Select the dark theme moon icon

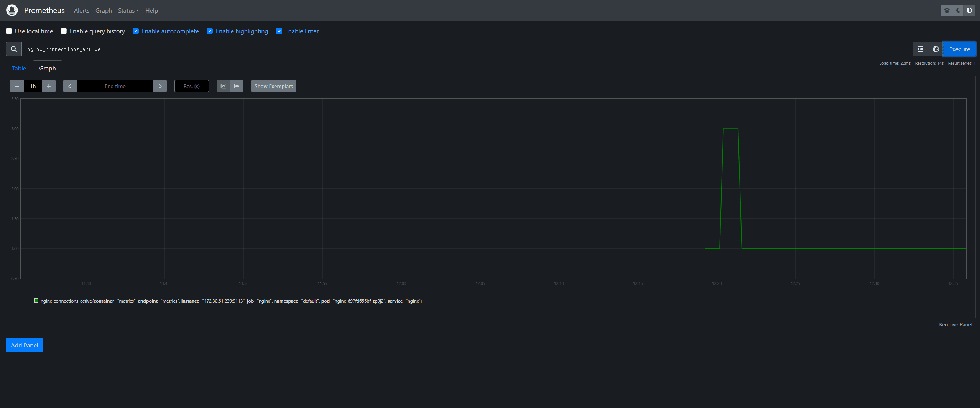pos(958,10)
